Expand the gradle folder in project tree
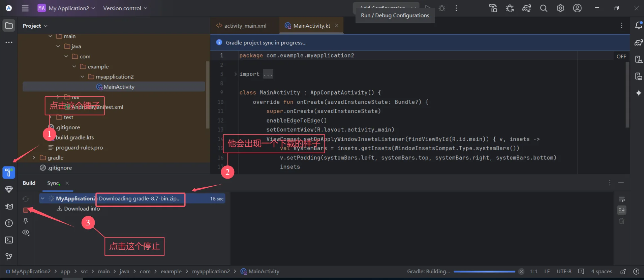644x280 pixels. pyautogui.click(x=34, y=158)
